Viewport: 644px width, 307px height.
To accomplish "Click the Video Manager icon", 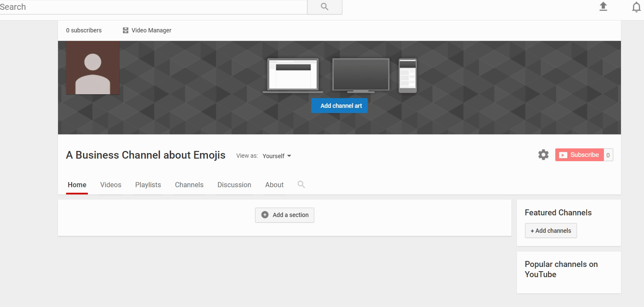I will click(125, 30).
